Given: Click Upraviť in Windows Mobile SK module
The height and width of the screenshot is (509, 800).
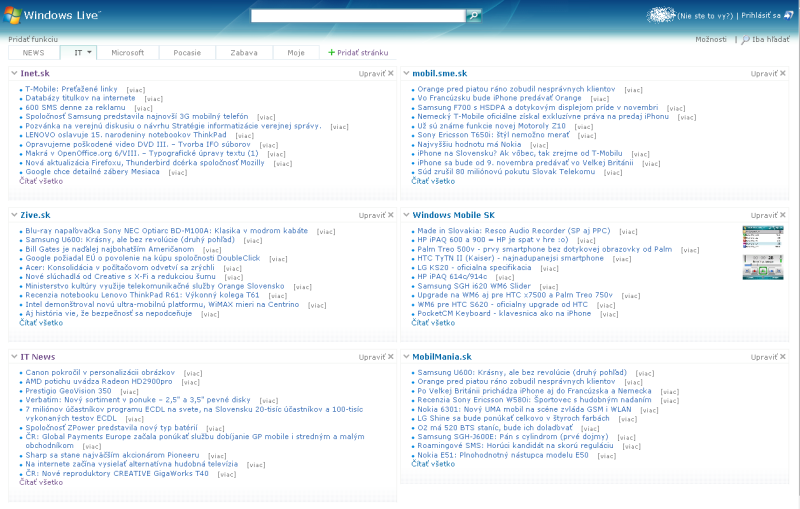Looking at the screenshot, I should (x=764, y=215).
